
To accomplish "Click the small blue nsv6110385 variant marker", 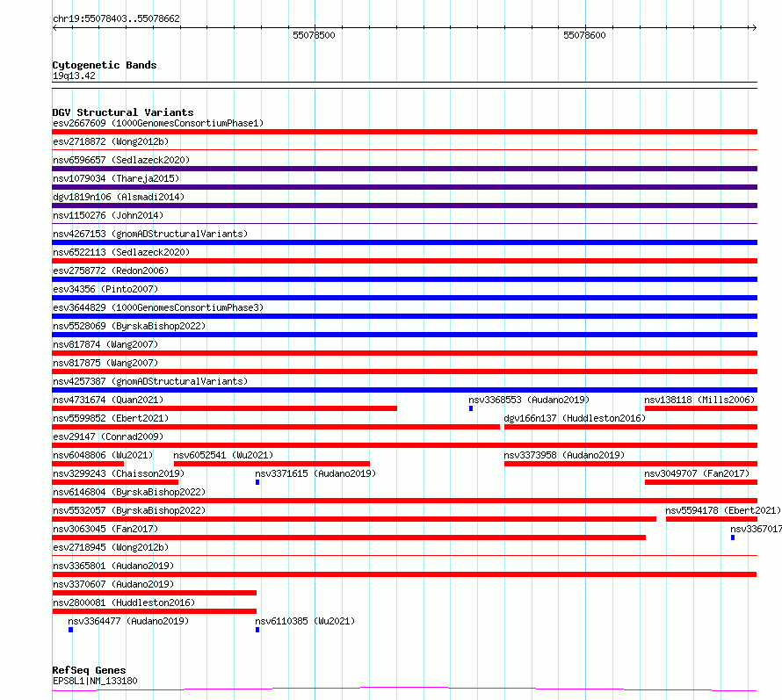I will (257, 630).
